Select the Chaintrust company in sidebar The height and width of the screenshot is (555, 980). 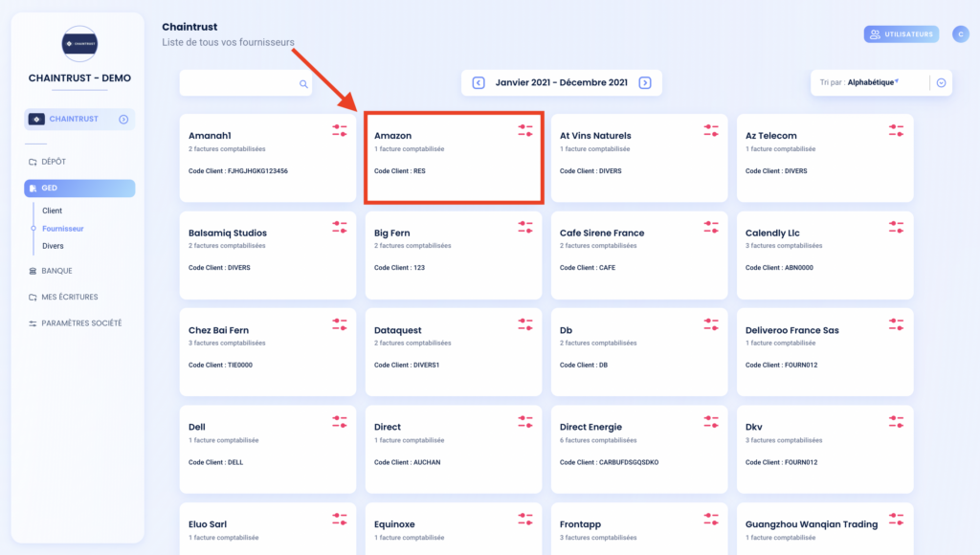[x=79, y=120]
